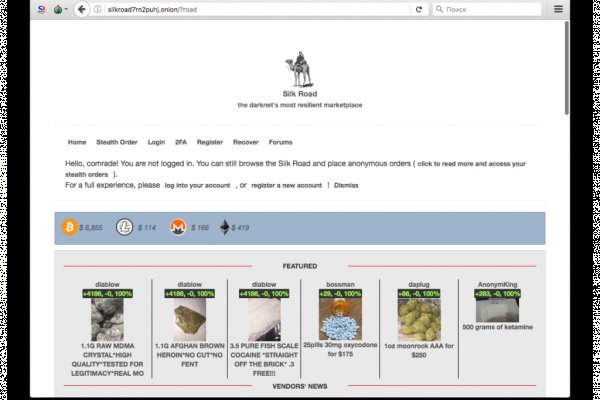
Task: Click the Ethereum price icon
Action: point(225,228)
